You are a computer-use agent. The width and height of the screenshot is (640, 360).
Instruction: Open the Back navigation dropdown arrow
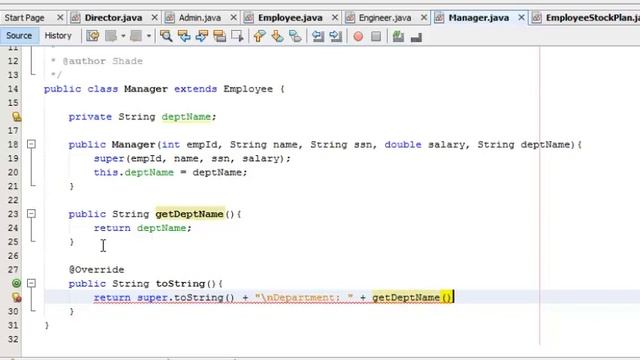click(x=123, y=36)
